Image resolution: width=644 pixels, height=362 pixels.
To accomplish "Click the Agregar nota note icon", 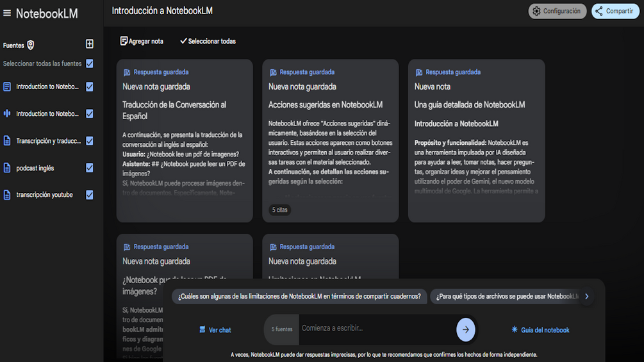I will 124,40.
